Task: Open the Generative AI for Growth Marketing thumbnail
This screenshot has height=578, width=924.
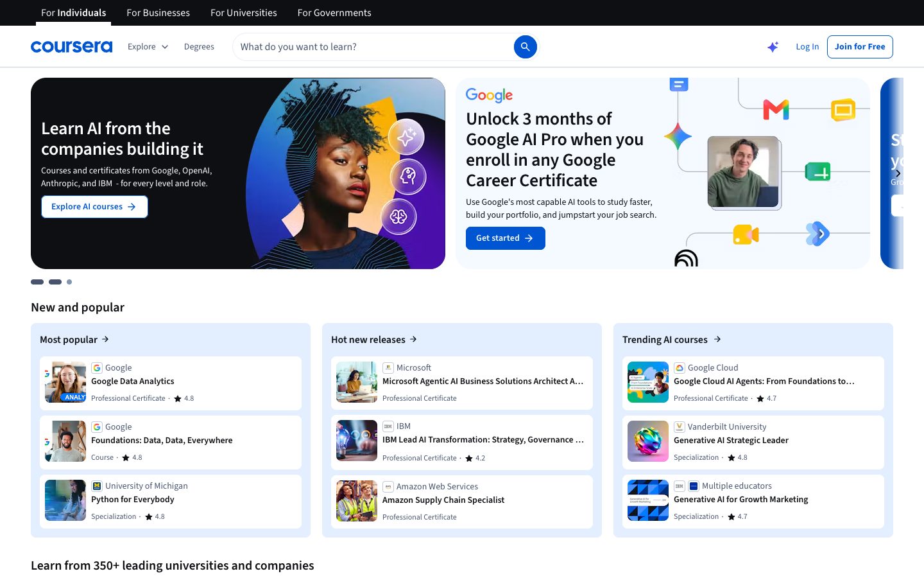Action: click(648, 500)
